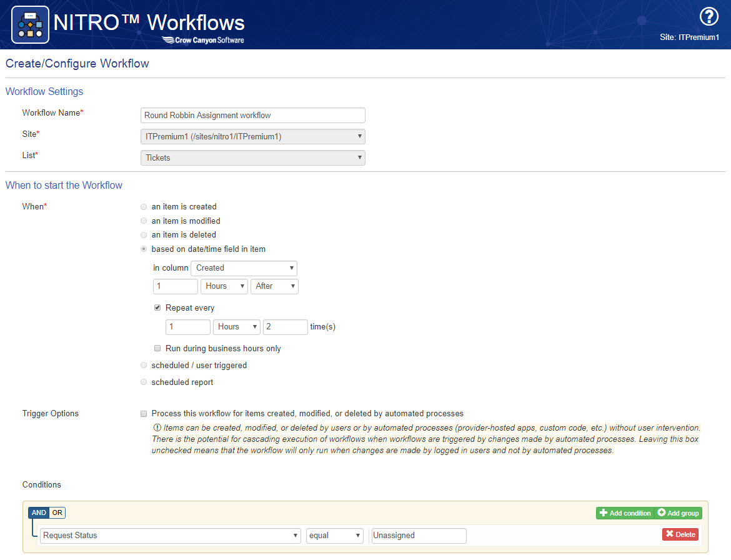The width and height of the screenshot is (731, 560).
Task: Click the NITRO Workflows logo icon
Action: click(x=31, y=25)
